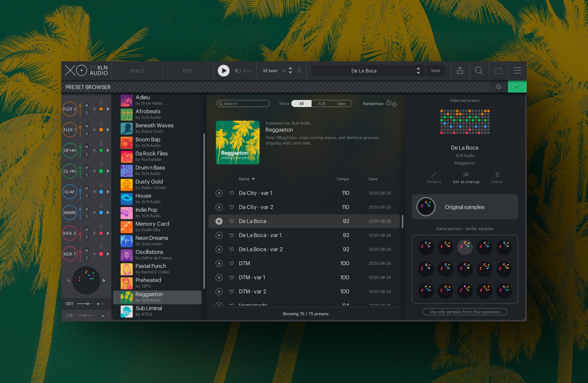Click the Rename pencil icon
The image size is (588, 383).
(434, 175)
